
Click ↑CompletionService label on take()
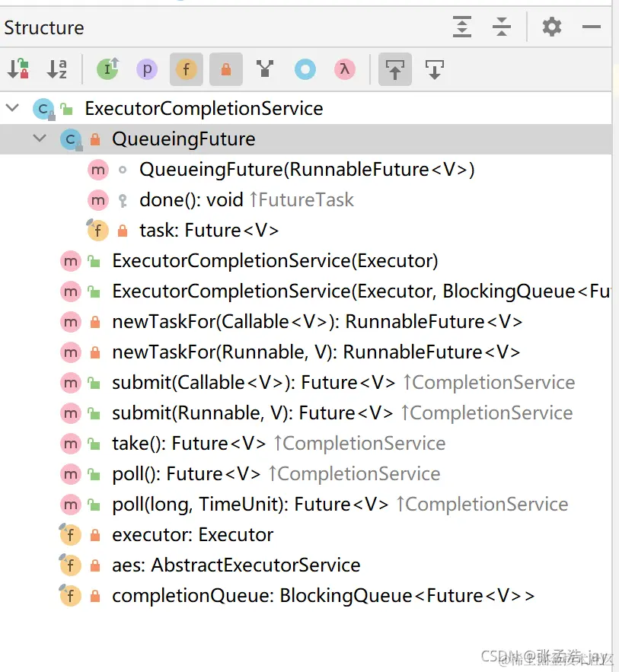pyautogui.click(x=359, y=443)
